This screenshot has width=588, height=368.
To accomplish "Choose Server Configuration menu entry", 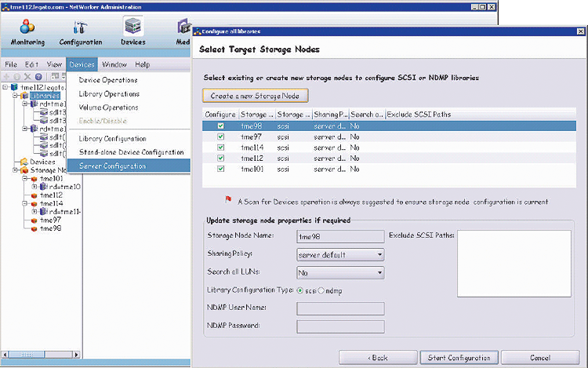I will [x=129, y=166].
